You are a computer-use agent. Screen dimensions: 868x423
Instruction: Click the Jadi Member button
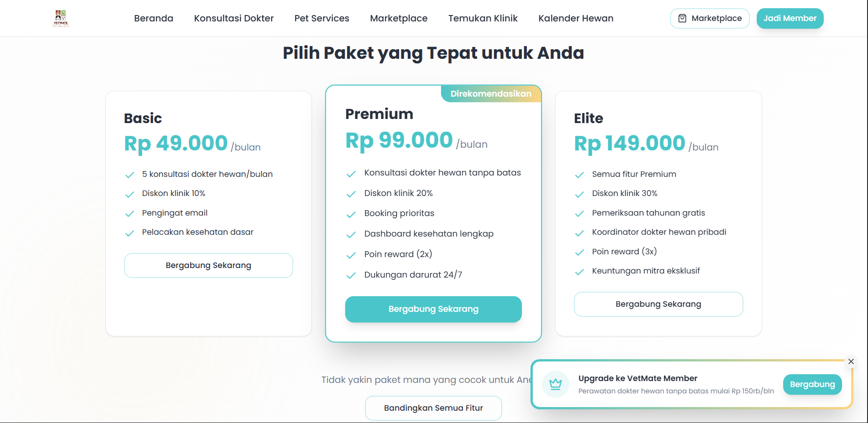pyautogui.click(x=790, y=18)
